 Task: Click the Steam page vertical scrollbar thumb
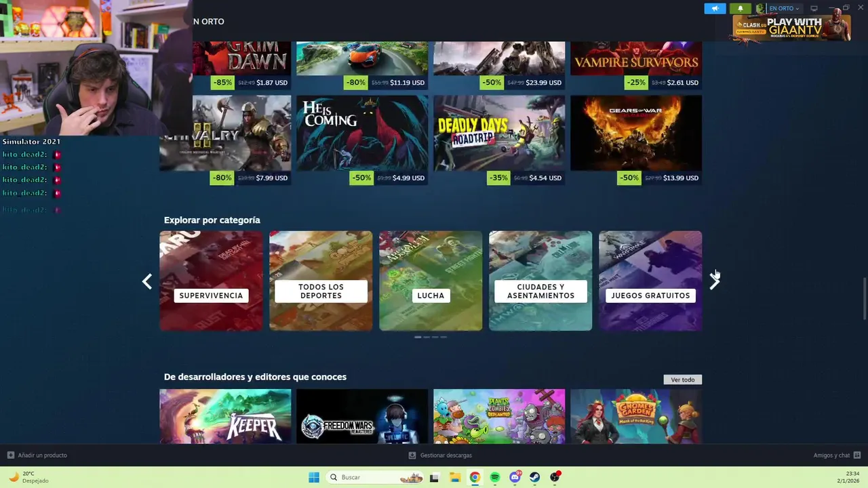pos(865,298)
